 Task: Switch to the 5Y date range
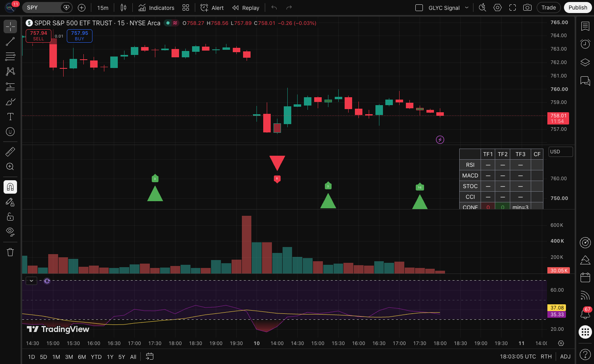(122, 357)
